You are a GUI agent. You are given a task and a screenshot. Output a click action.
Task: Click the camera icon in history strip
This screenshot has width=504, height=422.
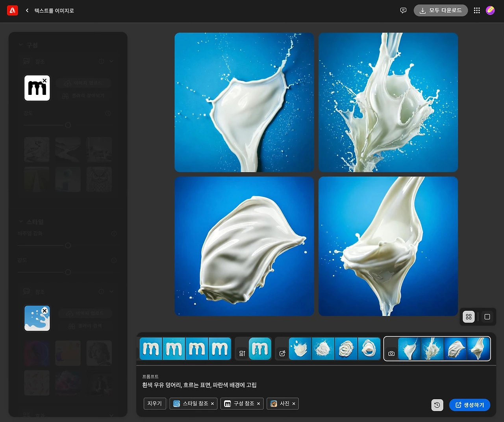point(391,354)
